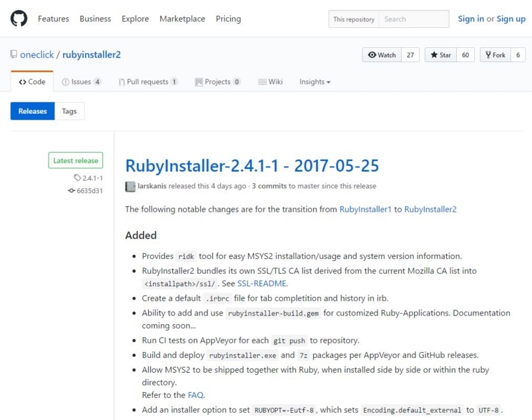Click the Sign in link
Screen dimensions: 532x420
pyautogui.click(x=471, y=19)
